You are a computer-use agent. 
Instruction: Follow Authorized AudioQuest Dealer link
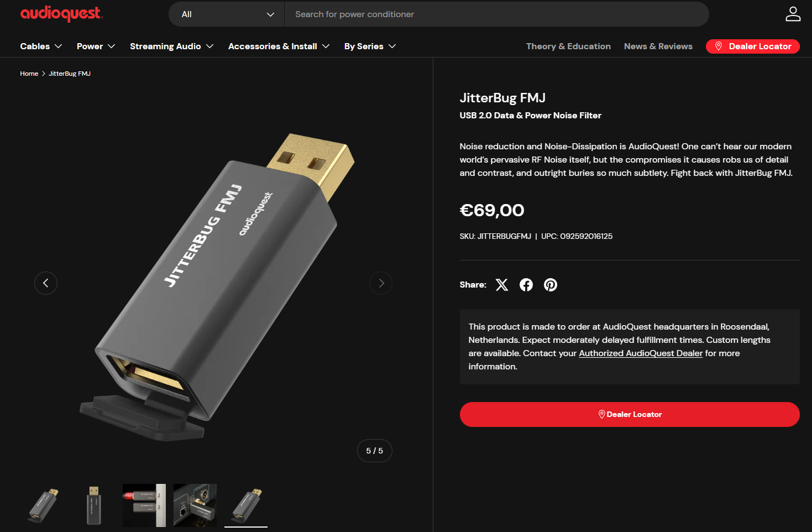[x=641, y=353]
